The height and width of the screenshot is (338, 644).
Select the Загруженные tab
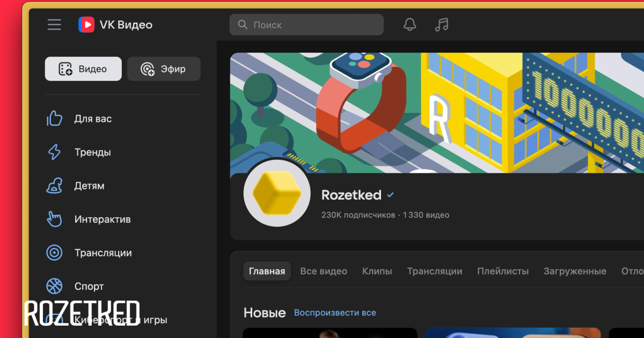pos(575,271)
